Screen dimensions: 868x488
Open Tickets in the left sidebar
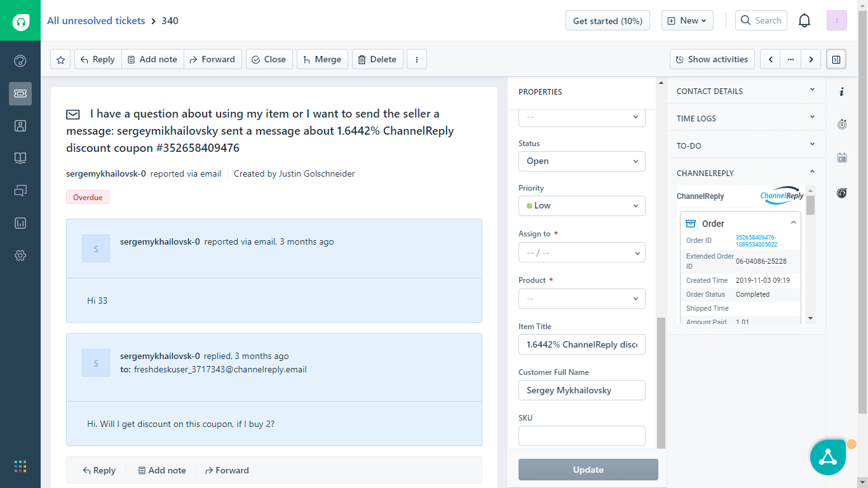coord(20,93)
